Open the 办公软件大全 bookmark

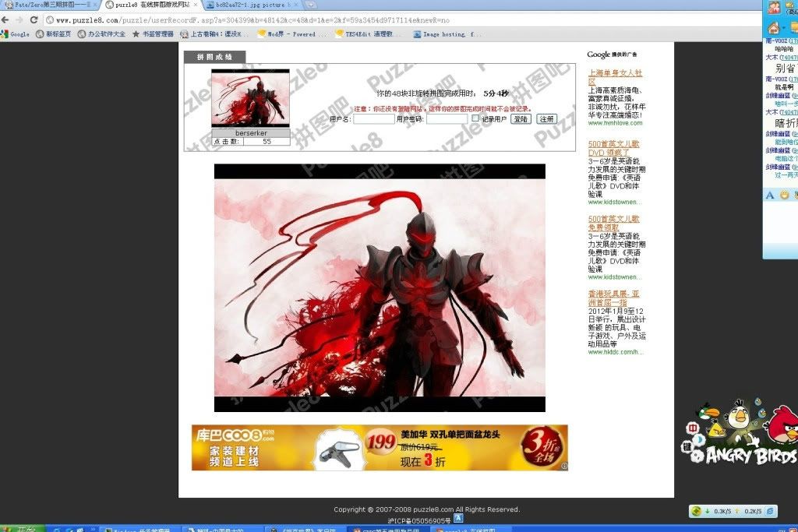click(101, 34)
